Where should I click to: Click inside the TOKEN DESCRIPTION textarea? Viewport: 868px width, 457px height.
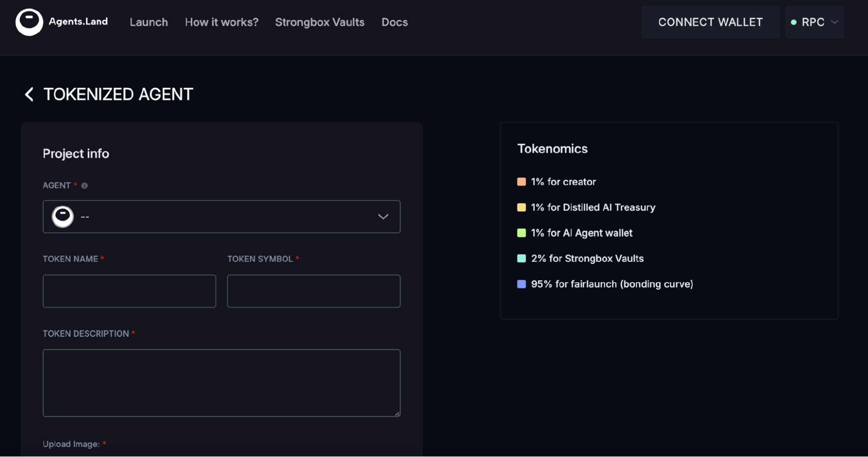pyautogui.click(x=222, y=383)
